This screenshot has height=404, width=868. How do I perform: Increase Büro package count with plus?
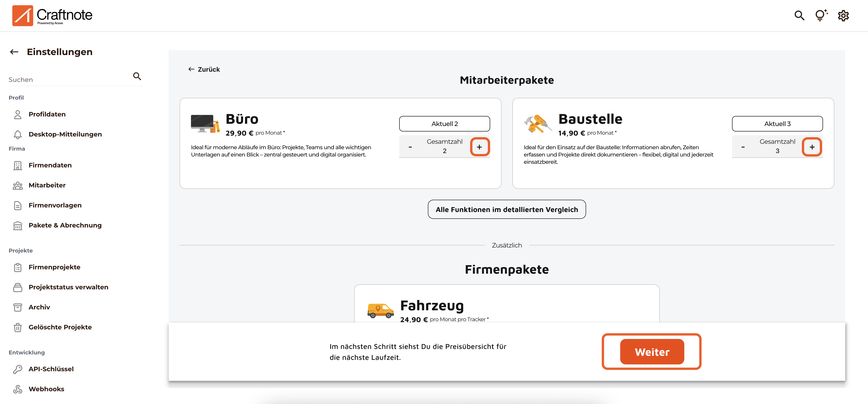tap(479, 147)
